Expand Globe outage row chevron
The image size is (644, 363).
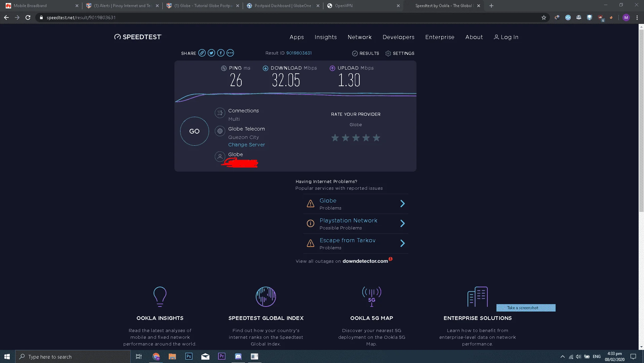[402, 204]
